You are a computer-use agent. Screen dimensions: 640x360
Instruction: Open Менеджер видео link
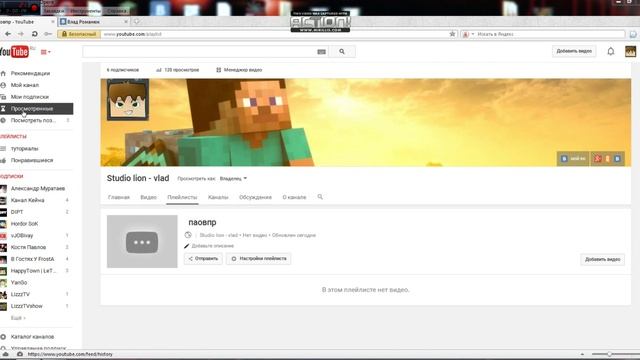[239, 70]
